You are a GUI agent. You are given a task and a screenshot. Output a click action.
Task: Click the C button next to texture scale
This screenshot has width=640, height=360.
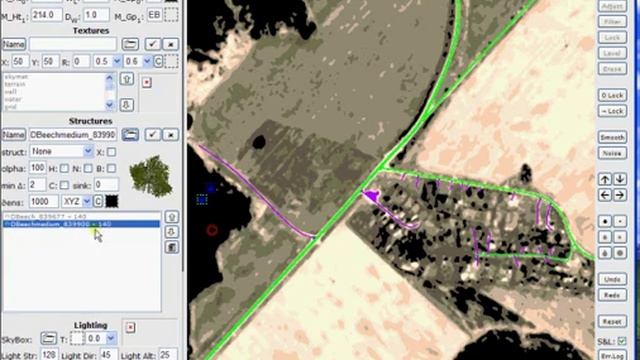coord(158,62)
